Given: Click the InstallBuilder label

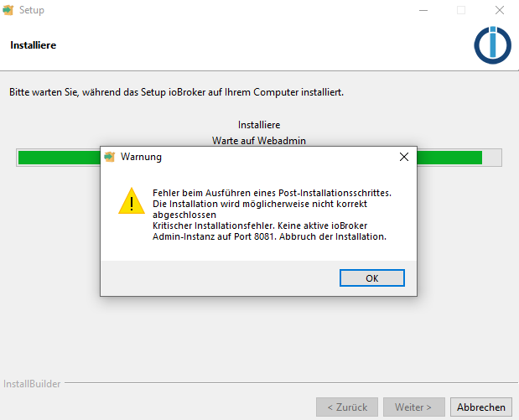Looking at the screenshot, I should [32, 384].
